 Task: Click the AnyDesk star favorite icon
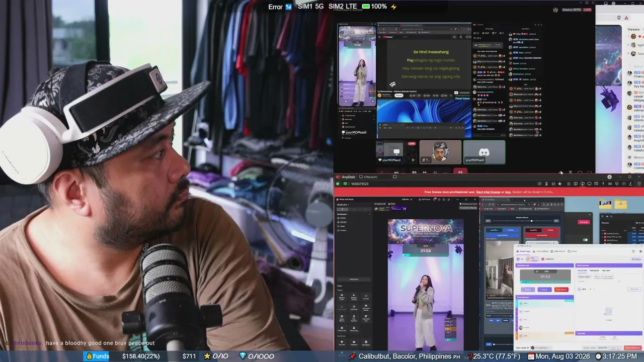559,184
